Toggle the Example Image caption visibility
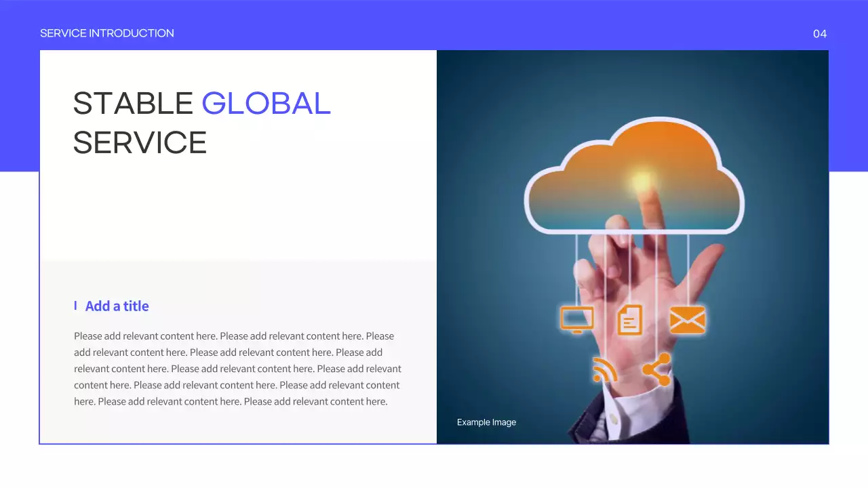The width and height of the screenshot is (868, 488). [x=486, y=422]
